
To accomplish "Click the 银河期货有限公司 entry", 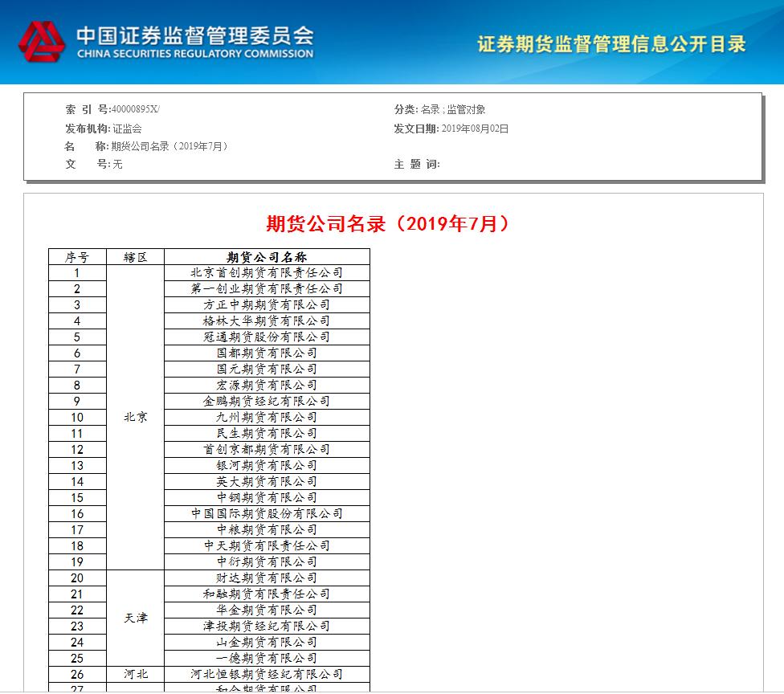I will (265, 466).
